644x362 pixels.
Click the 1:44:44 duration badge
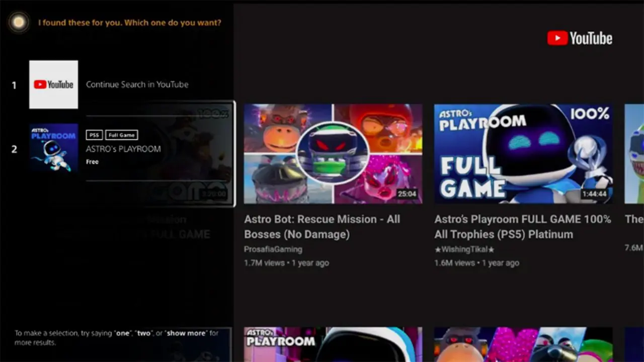pyautogui.click(x=594, y=194)
